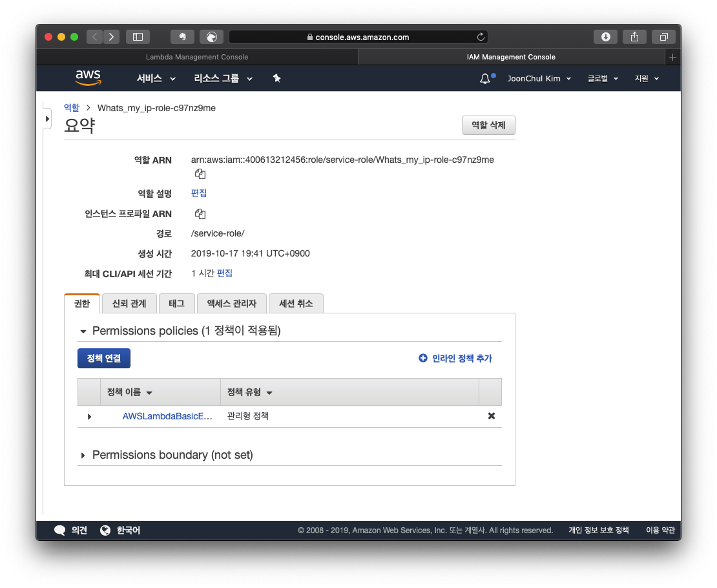Open the notifications bell icon
717x588 pixels.
(x=484, y=79)
